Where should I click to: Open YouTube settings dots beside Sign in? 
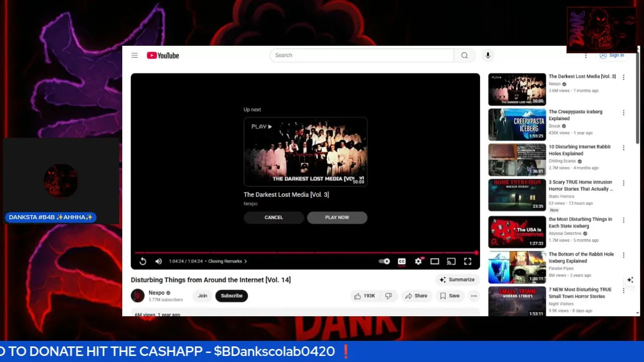[x=586, y=55]
